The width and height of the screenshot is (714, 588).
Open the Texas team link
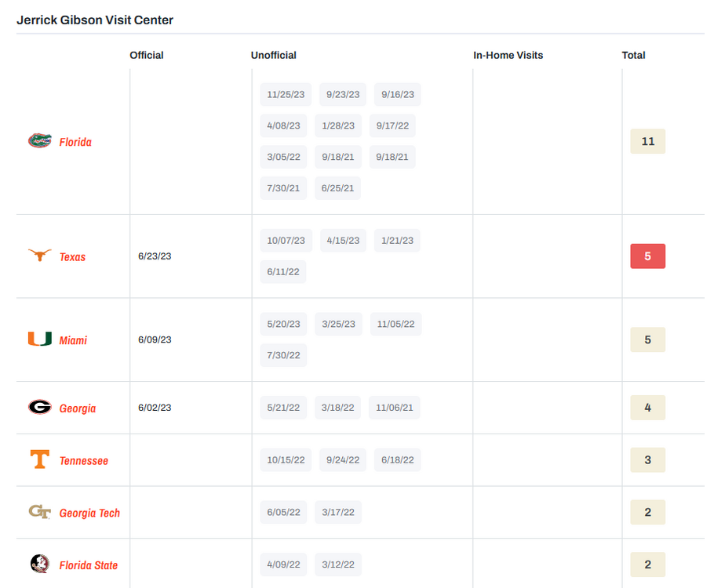coord(73,257)
